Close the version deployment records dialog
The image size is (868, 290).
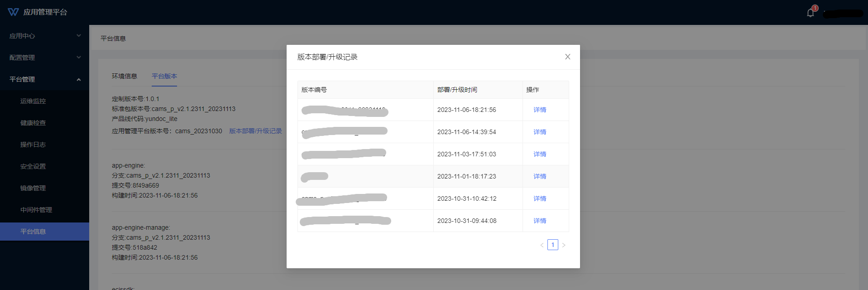[x=567, y=57]
